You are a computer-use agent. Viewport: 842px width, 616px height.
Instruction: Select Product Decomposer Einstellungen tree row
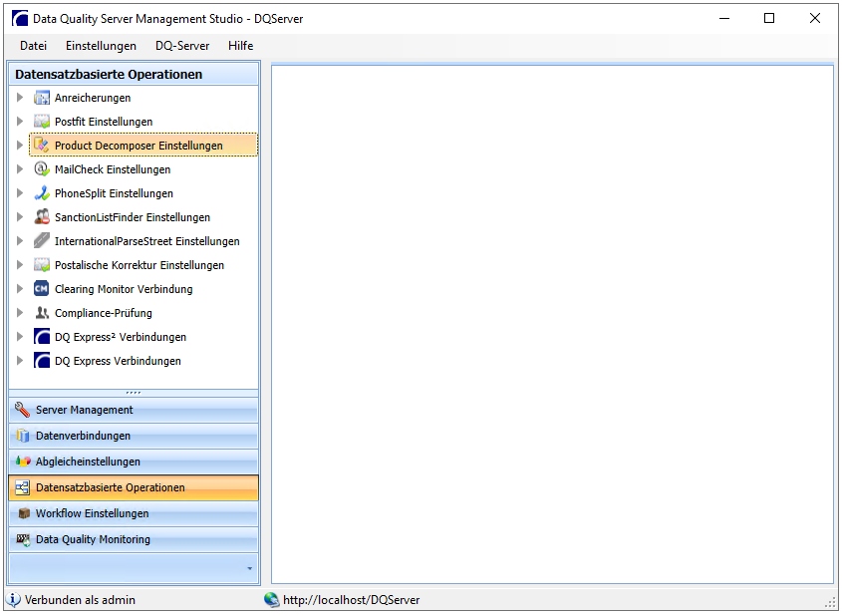tap(143, 145)
